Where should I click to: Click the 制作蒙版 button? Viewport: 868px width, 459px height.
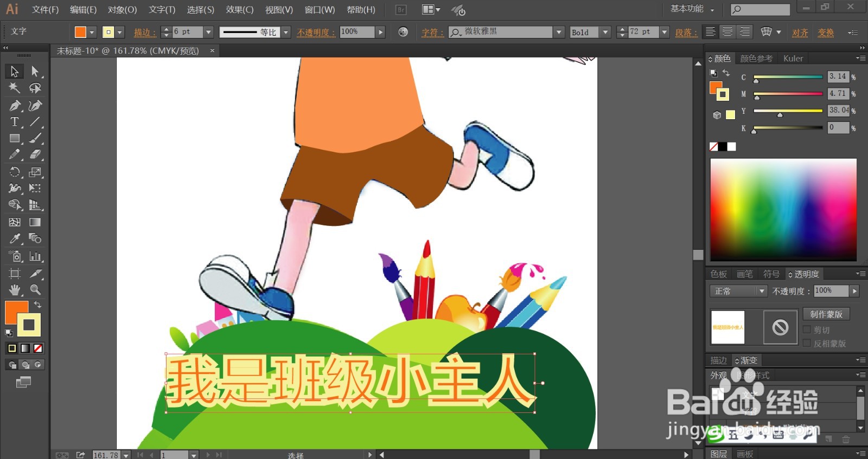pos(826,314)
